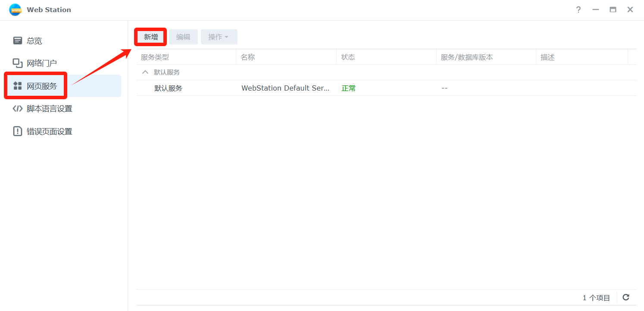This screenshot has width=644, height=311.
Task: Maximize the Web Station window
Action: (613, 9)
